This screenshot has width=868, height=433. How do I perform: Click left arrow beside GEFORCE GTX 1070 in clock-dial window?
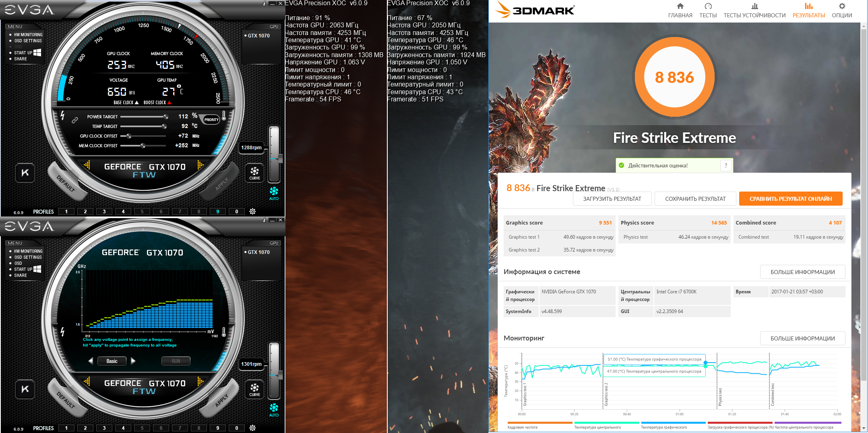coord(87,165)
